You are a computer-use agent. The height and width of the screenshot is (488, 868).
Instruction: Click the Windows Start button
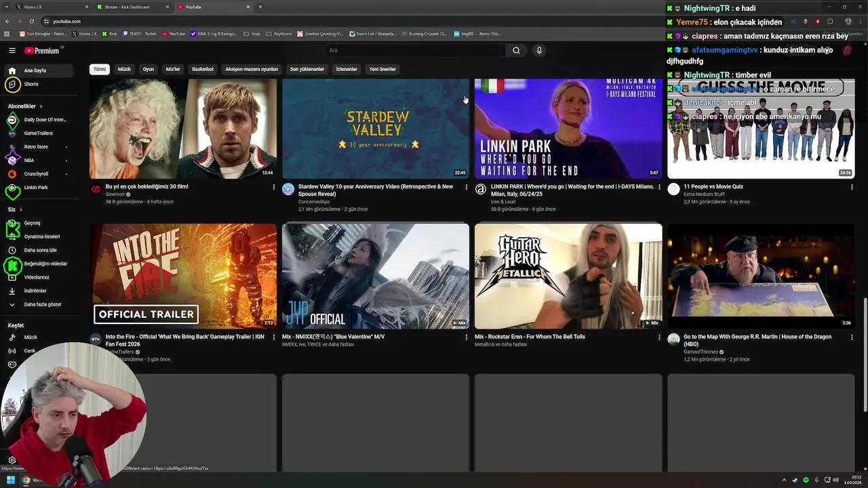tap(11, 480)
